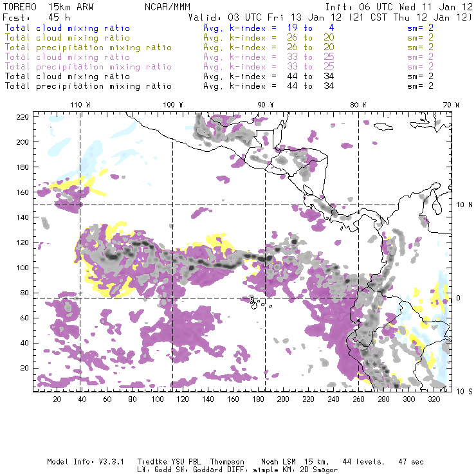Image resolution: width=476 pixels, height=476 pixels.
Task: Select the "Fcst: 45 h" forecast hour
Action: click(36, 17)
